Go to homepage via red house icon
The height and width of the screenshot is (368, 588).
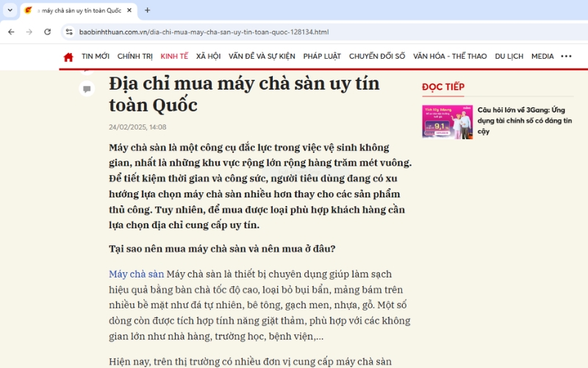coord(68,57)
